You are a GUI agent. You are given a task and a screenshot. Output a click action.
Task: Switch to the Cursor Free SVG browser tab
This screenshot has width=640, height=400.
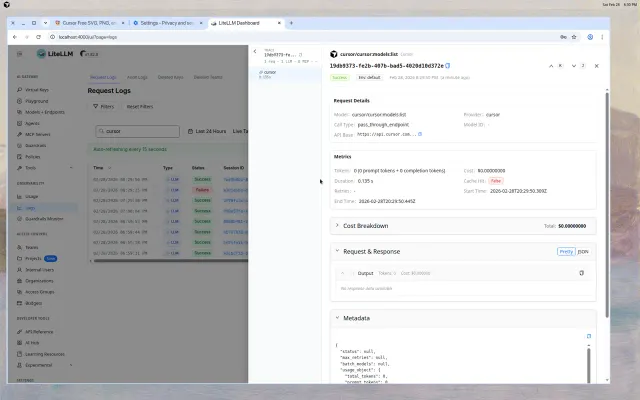[x=89, y=23]
